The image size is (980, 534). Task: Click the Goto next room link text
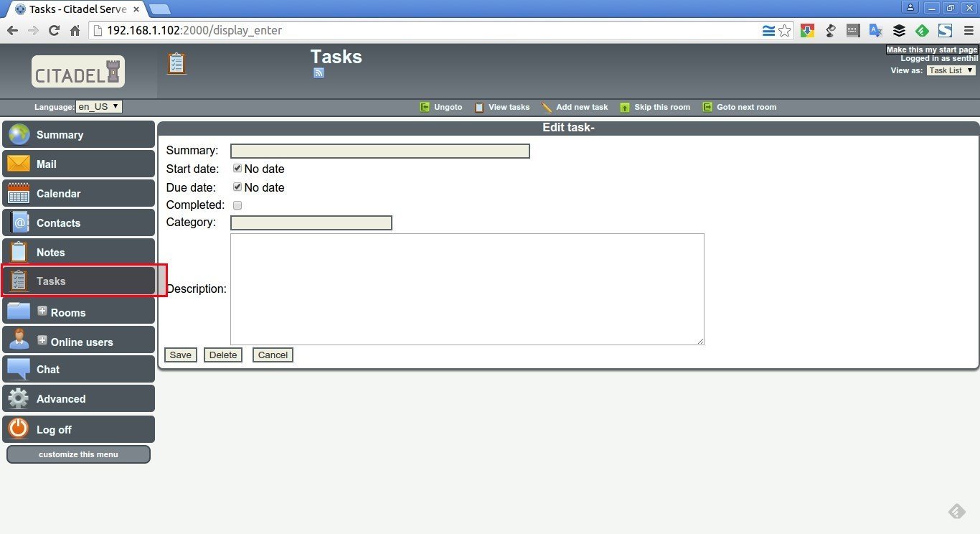[x=746, y=107]
